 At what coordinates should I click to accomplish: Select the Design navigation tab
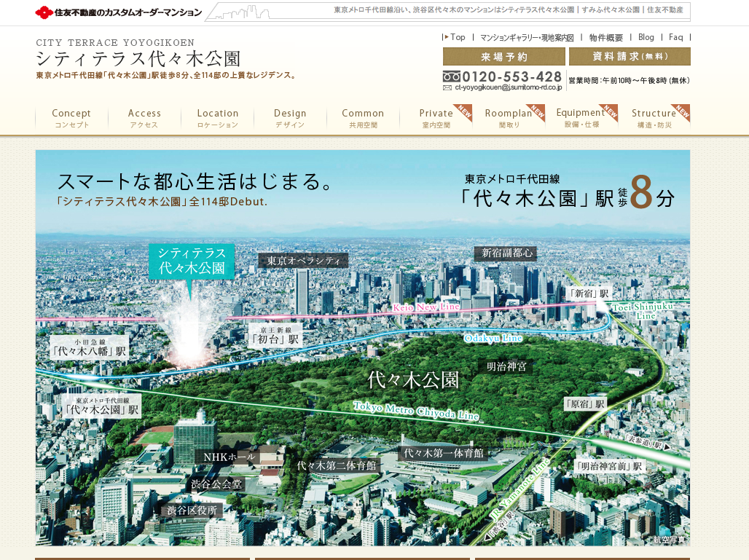[x=290, y=118]
